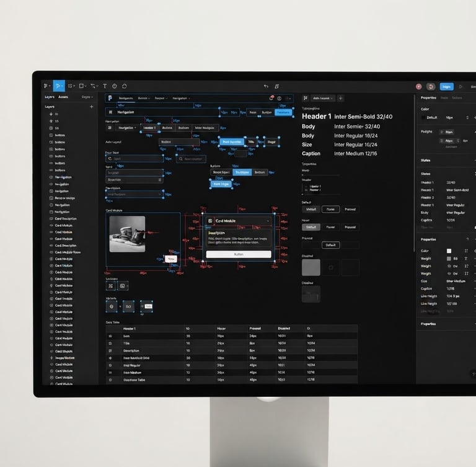This screenshot has width=476, height=467.
Task: Click the blue middle segmented button
Action: coord(242,172)
